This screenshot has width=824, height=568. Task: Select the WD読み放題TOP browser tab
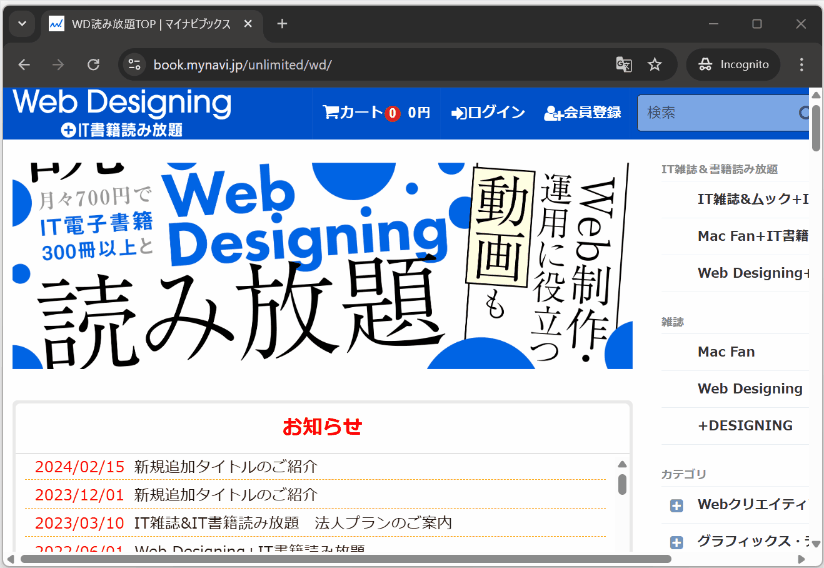(150, 23)
